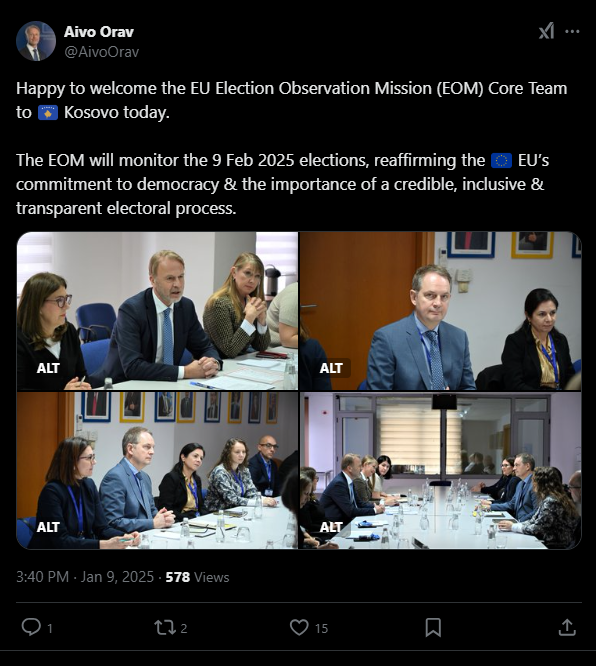Image resolution: width=596 pixels, height=666 pixels.
Task: Show ALT text on bottom-right photo
Action: pyautogui.click(x=331, y=527)
